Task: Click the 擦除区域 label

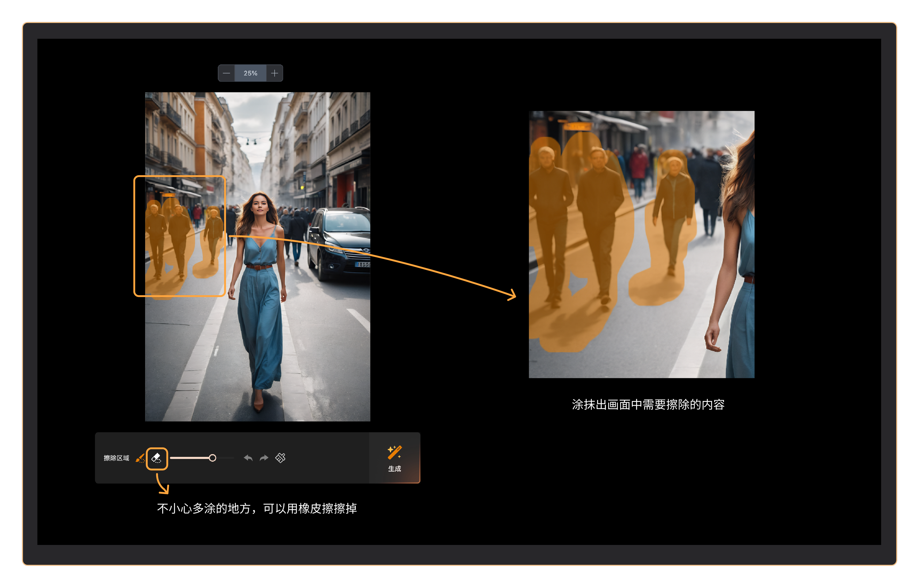Action: tap(117, 458)
